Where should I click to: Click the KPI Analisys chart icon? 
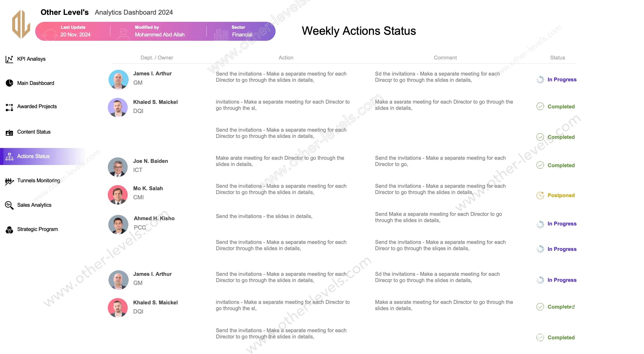(9, 59)
